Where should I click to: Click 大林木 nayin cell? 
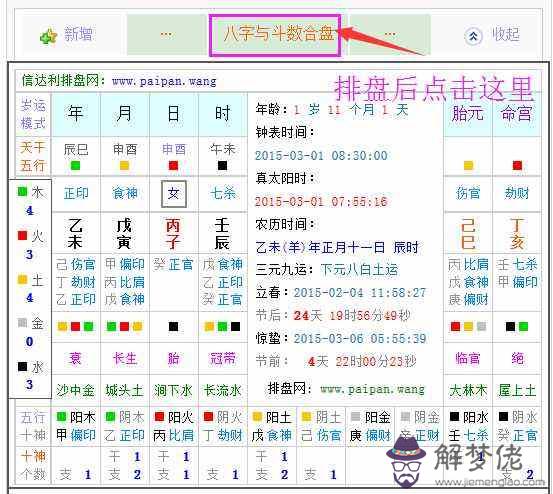coord(468,390)
